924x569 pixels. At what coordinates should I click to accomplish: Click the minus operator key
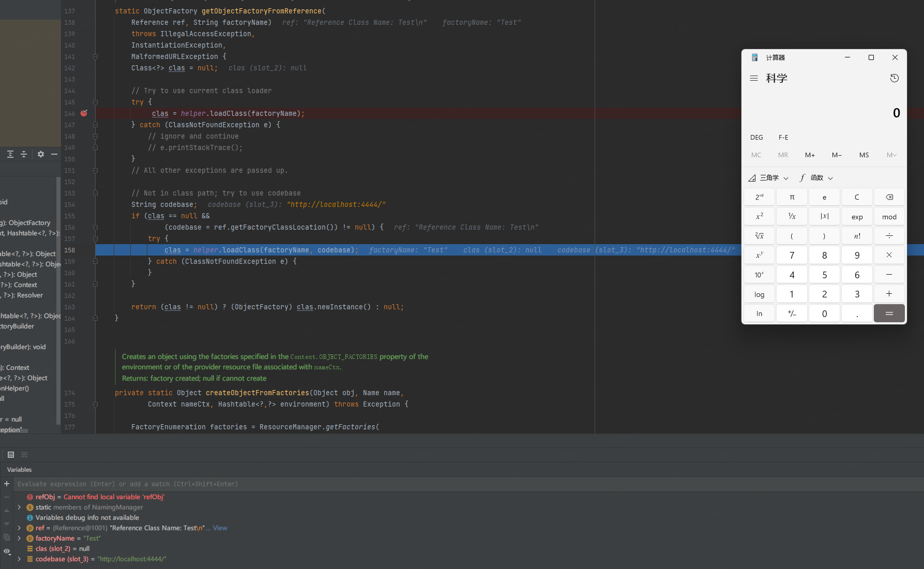(889, 275)
